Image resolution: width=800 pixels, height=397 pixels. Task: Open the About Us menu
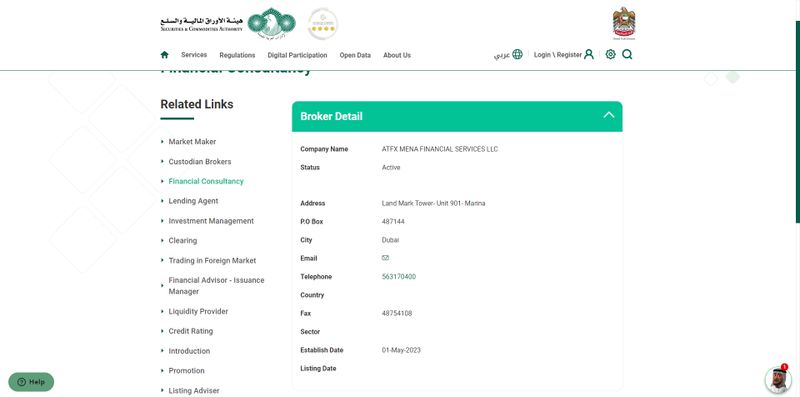(x=397, y=55)
